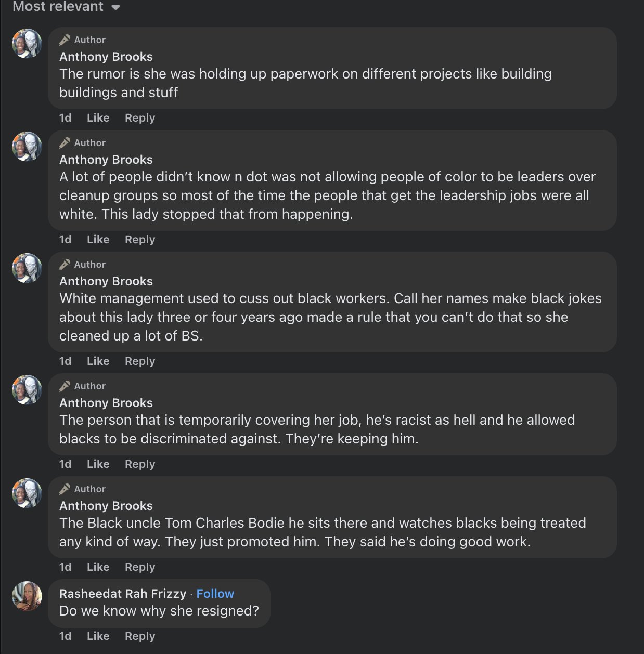
Task: Like the comment about temporary job cover
Action: click(x=98, y=464)
